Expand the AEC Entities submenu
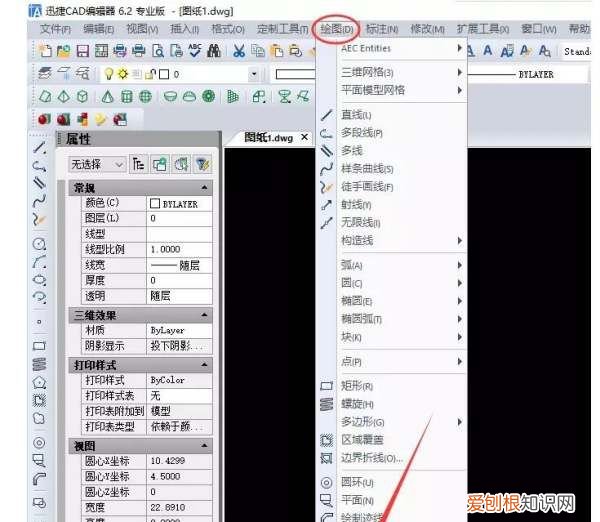This screenshot has width=600, height=522. pyautogui.click(x=391, y=48)
